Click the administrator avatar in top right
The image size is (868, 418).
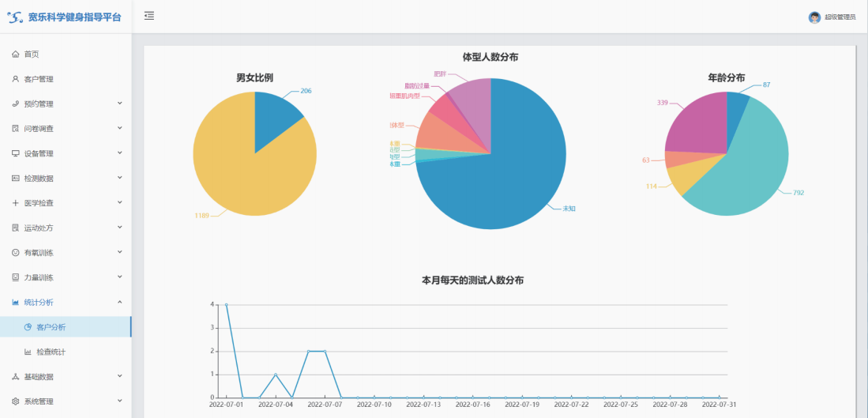(814, 17)
